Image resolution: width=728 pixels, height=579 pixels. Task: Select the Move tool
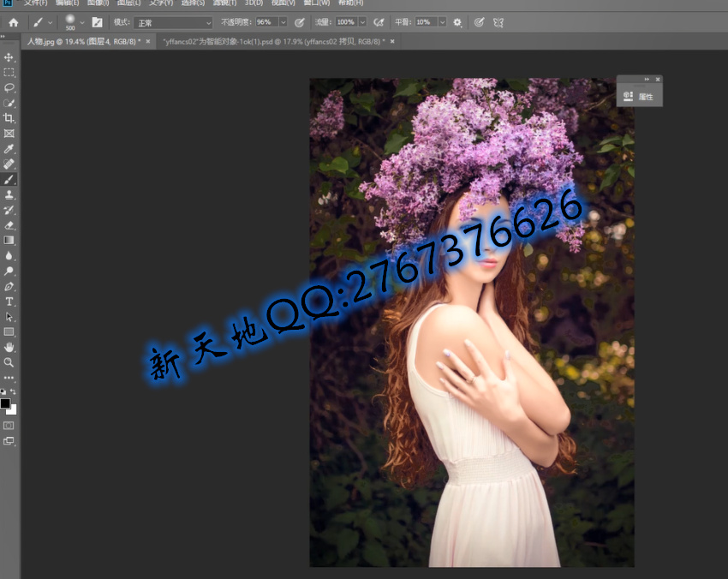9,57
